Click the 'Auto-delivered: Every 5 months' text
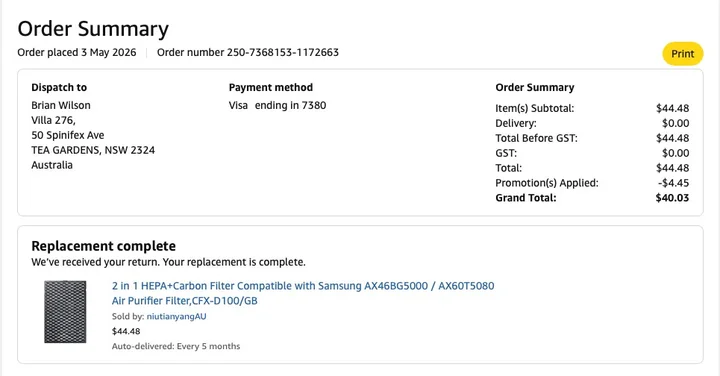Viewport: 720px width, 376px height. tap(176, 346)
